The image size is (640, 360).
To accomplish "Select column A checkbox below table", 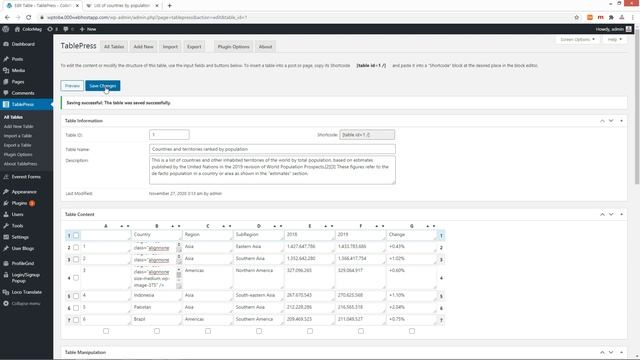I will pyautogui.click(x=106, y=331).
